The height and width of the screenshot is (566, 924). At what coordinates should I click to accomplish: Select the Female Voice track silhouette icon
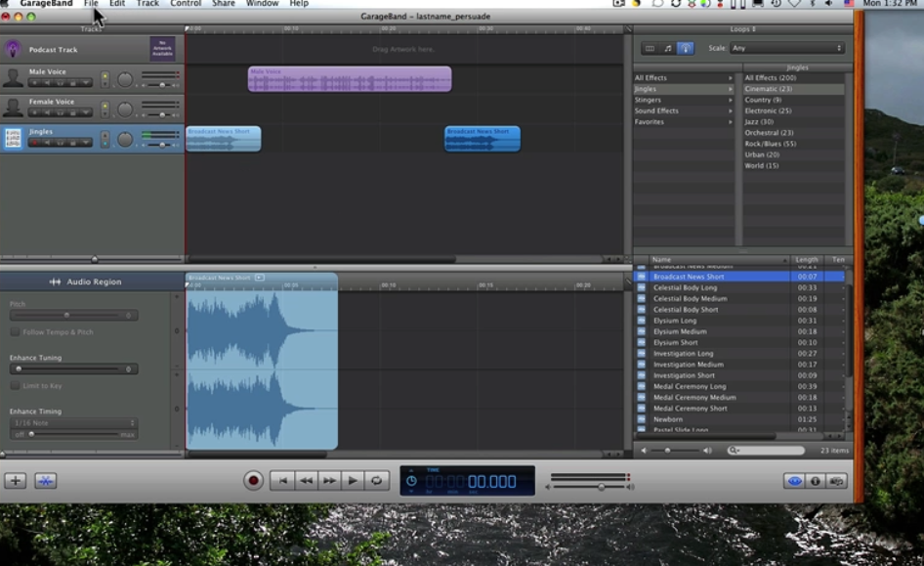[13, 108]
